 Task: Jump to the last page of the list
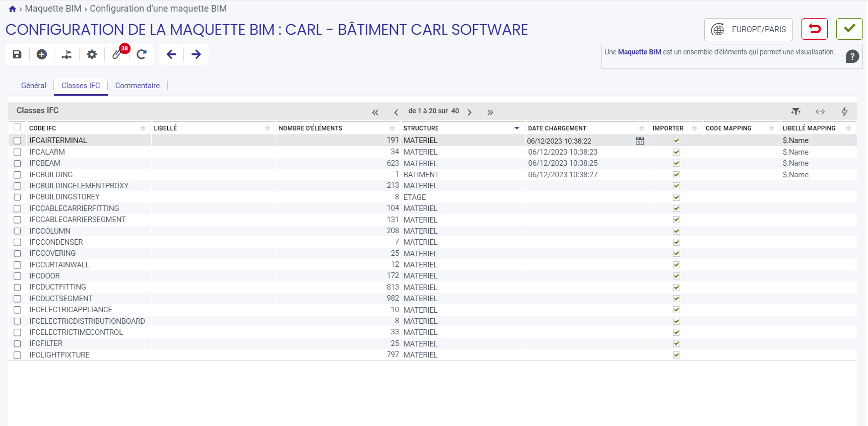(490, 112)
